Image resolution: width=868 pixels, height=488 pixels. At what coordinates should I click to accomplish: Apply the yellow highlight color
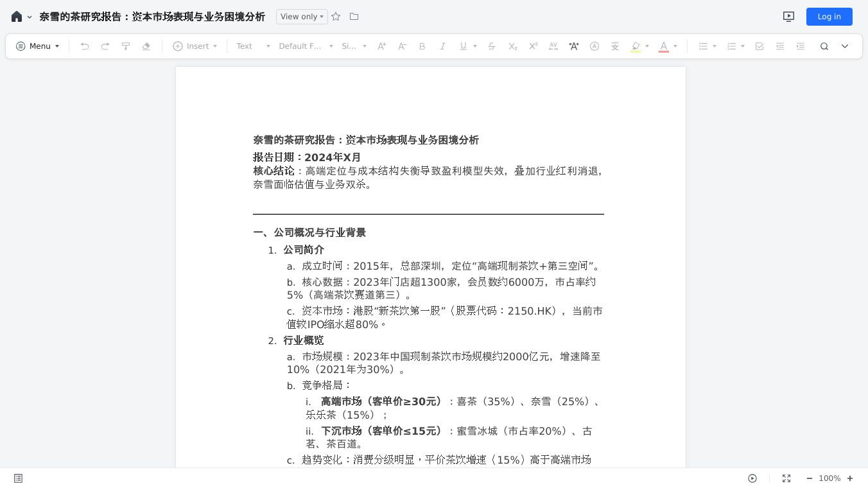636,46
